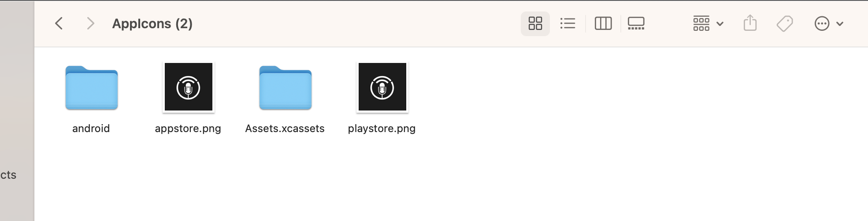Open the Group By grid icon

tap(701, 23)
